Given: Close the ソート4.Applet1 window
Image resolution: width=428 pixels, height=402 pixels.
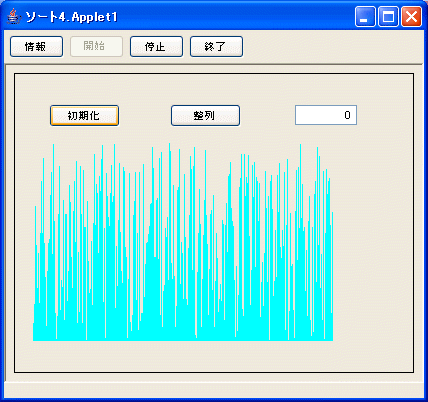Looking at the screenshot, I should 411,17.
